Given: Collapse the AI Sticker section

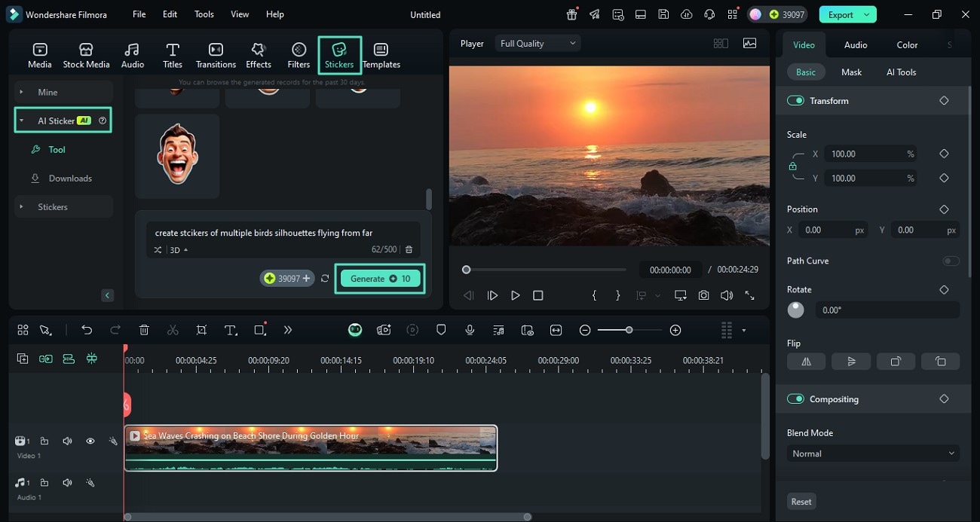Looking at the screenshot, I should (x=21, y=121).
